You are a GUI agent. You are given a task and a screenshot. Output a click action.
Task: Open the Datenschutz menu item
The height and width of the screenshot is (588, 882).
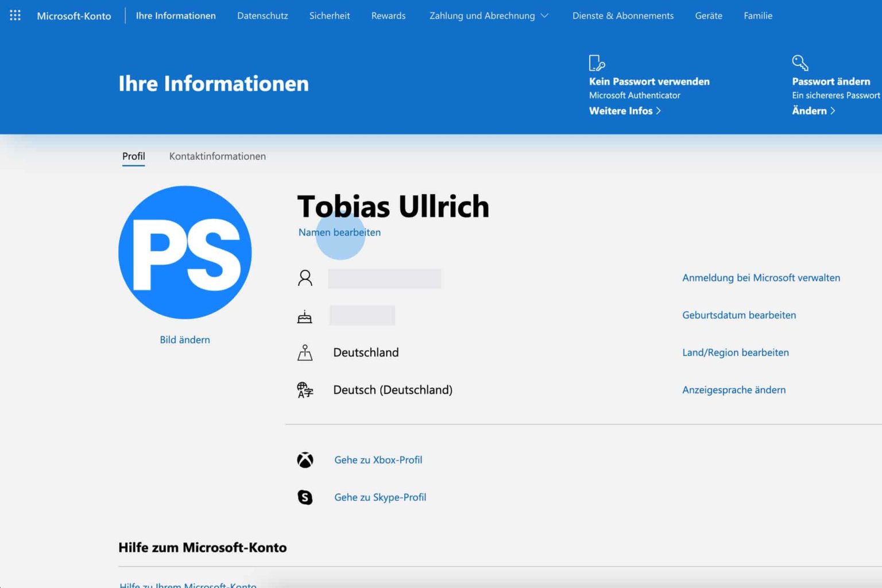tap(262, 16)
